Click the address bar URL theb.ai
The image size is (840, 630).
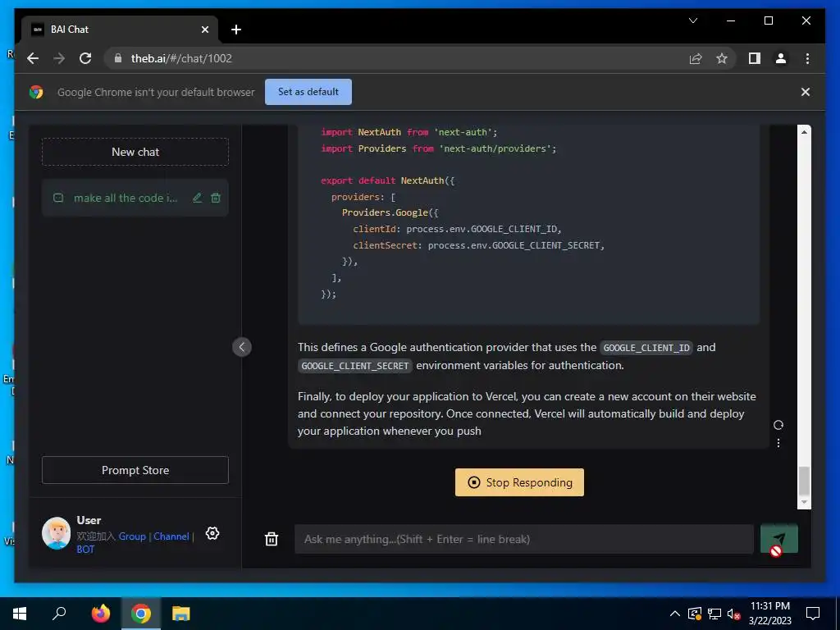click(x=181, y=58)
